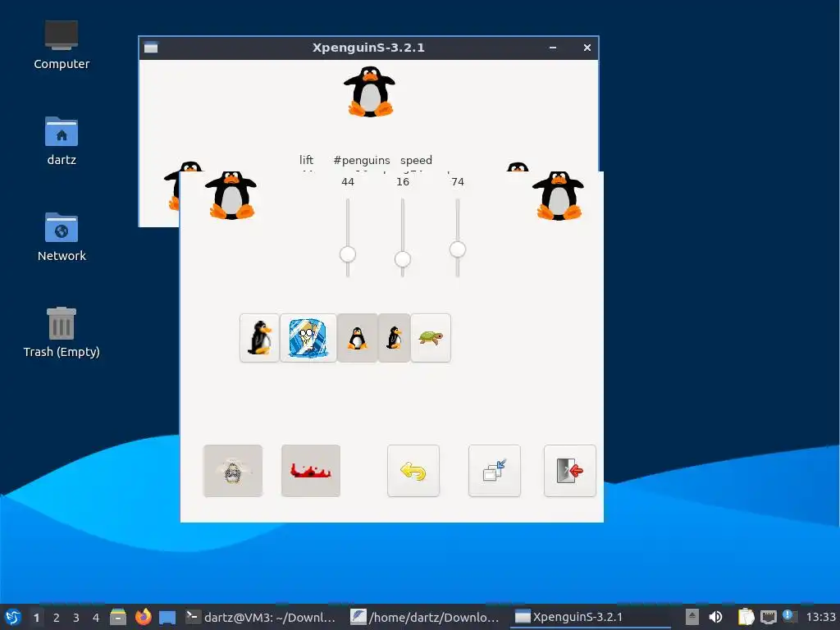Minimize the XpenguinS-3.2.1 window
This screenshot has height=630, width=840.
tap(553, 48)
